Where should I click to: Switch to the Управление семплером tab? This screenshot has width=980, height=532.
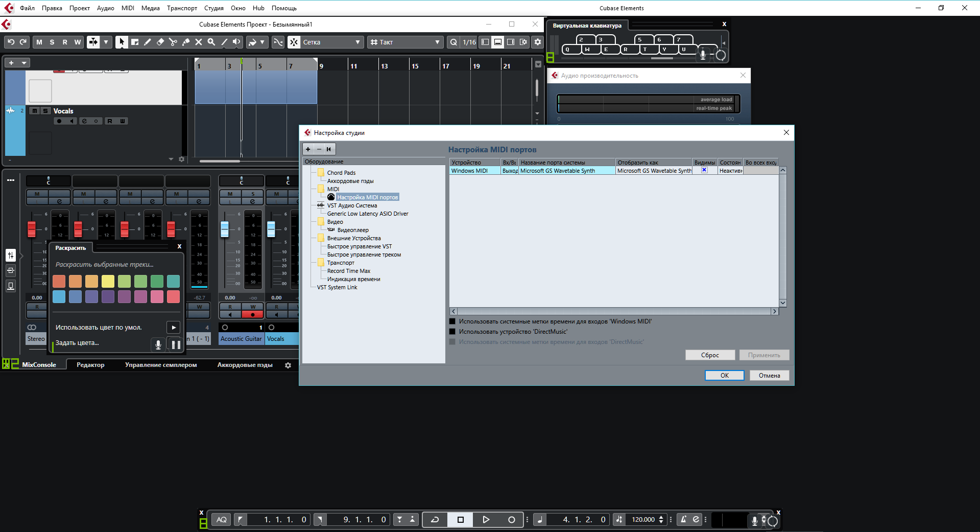point(161,365)
